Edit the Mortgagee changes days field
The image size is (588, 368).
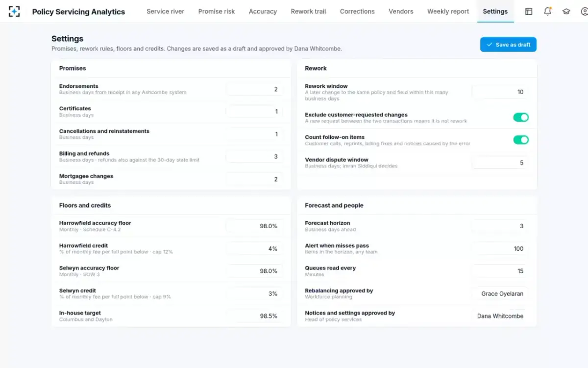click(x=254, y=180)
